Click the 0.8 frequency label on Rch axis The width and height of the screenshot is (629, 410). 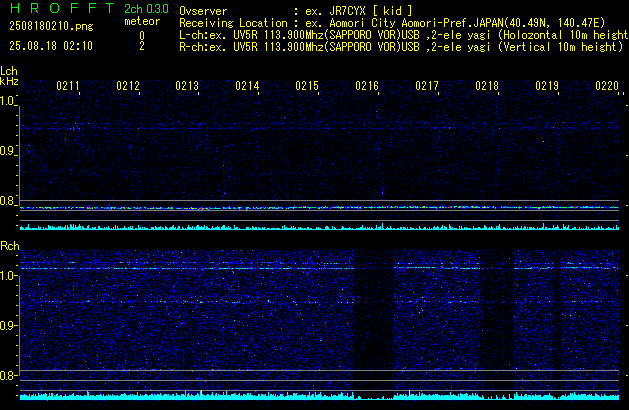(x=7, y=375)
